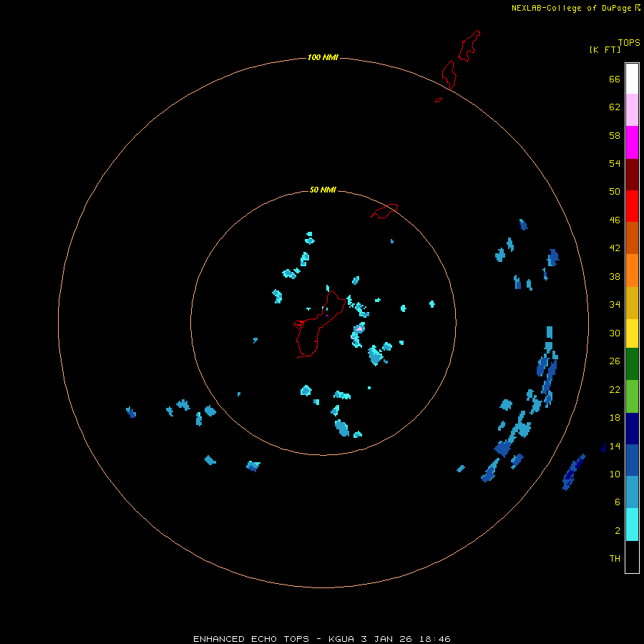Pick the light green legend swatch

point(632,396)
